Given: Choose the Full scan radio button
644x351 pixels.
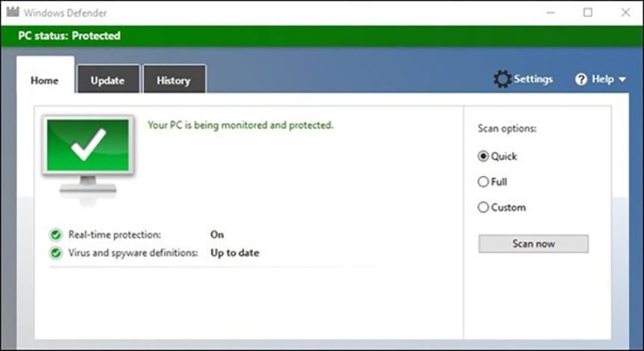Looking at the screenshot, I should (483, 182).
